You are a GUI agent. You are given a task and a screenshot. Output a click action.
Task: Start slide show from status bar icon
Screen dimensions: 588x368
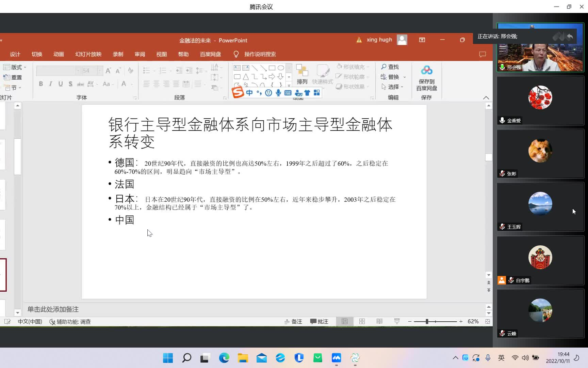[397, 321]
